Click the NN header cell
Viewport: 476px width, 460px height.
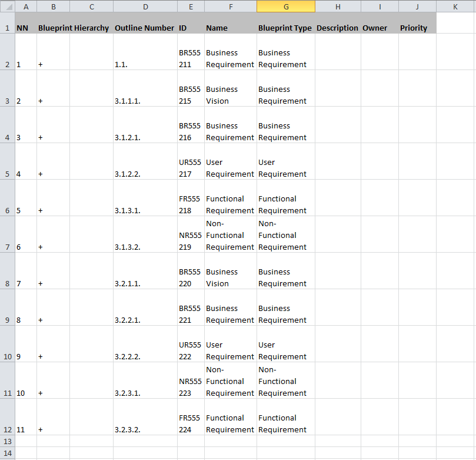coord(26,23)
